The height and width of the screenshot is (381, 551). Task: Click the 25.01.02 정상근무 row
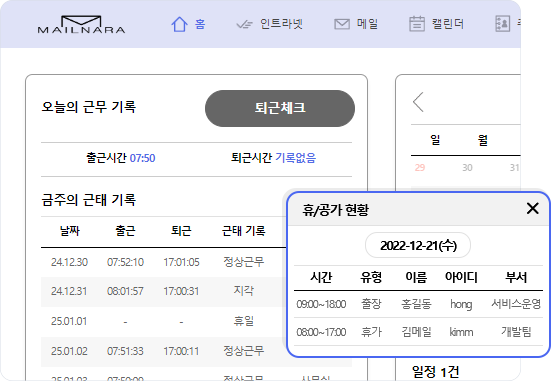pyautogui.click(x=164, y=351)
